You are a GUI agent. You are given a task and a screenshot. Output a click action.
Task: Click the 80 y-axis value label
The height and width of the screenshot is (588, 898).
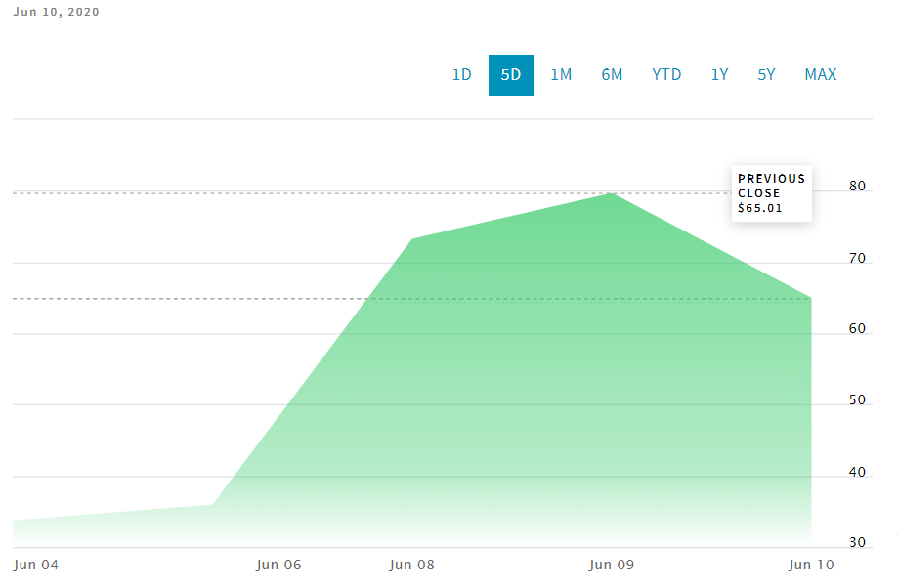pos(857,186)
